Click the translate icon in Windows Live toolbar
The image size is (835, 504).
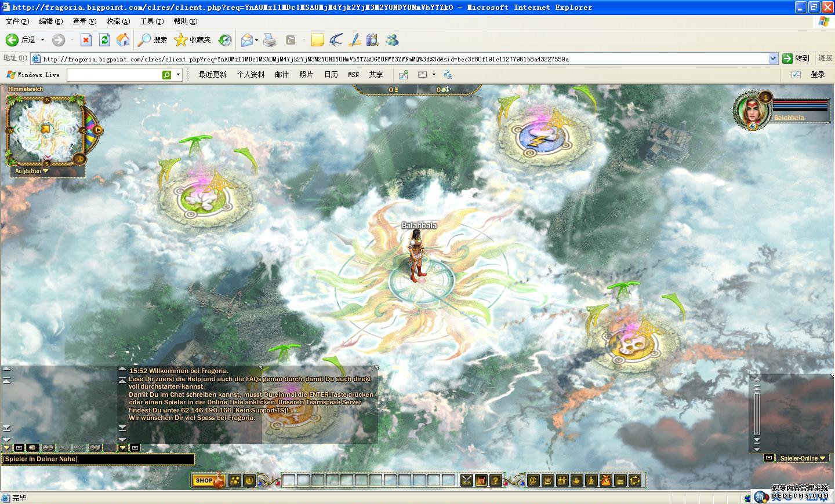[448, 75]
